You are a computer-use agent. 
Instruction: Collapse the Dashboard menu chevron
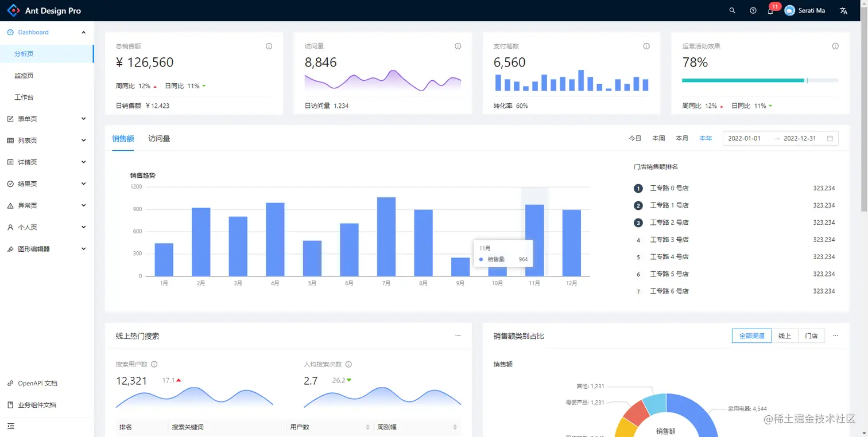(x=84, y=32)
